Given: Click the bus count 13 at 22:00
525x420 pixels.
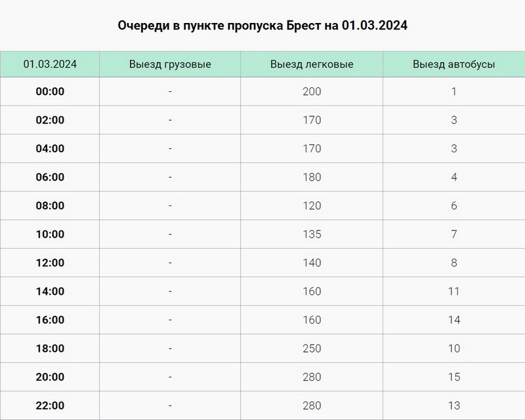Looking at the screenshot, I should click(453, 406).
